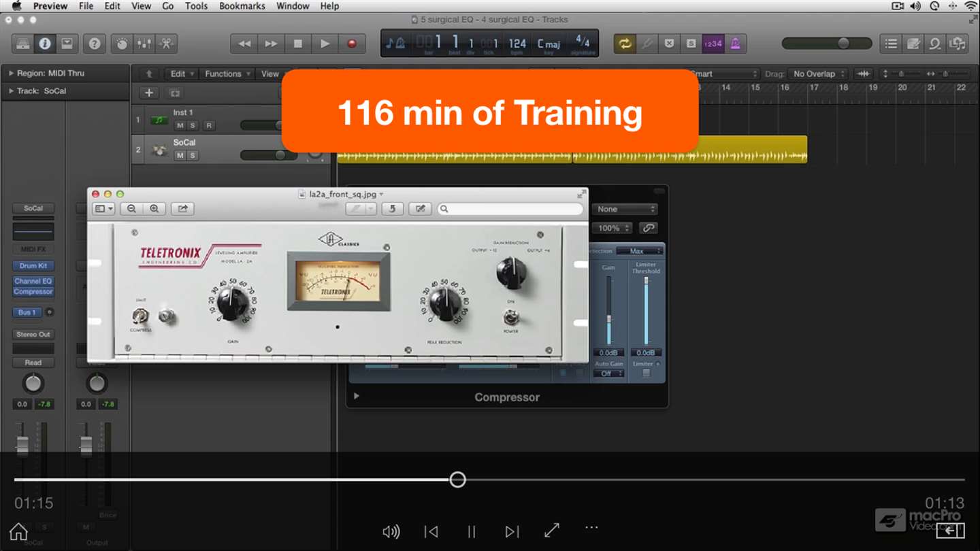Click the Bus 1 send slot

(x=27, y=312)
